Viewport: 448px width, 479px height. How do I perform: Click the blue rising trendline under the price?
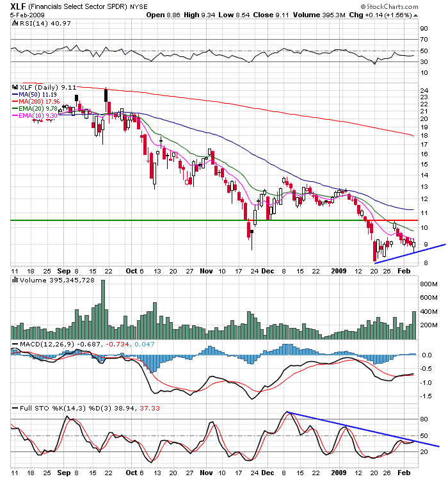coord(410,254)
